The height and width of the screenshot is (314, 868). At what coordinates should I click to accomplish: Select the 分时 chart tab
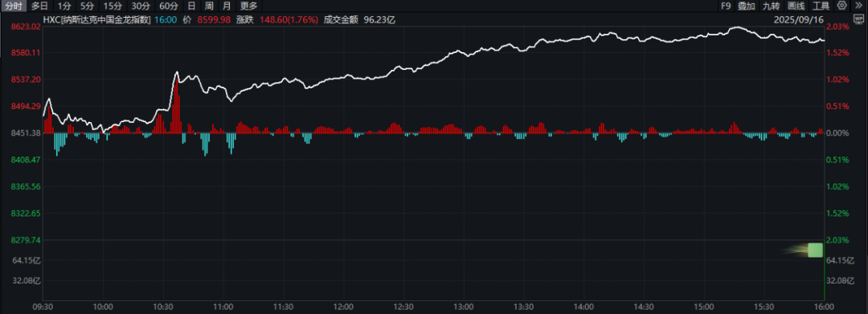(14, 6)
